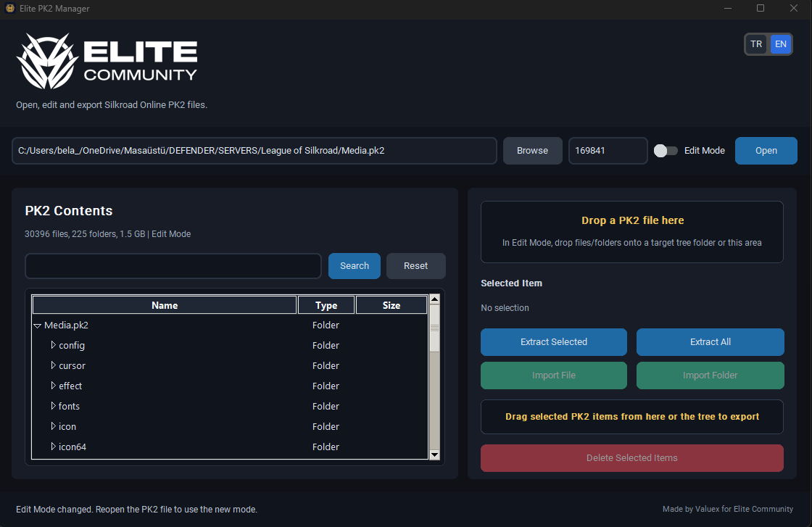Image resolution: width=812 pixels, height=527 pixels.
Task: Expand the icon folder
Action: click(x=53, y=426)
